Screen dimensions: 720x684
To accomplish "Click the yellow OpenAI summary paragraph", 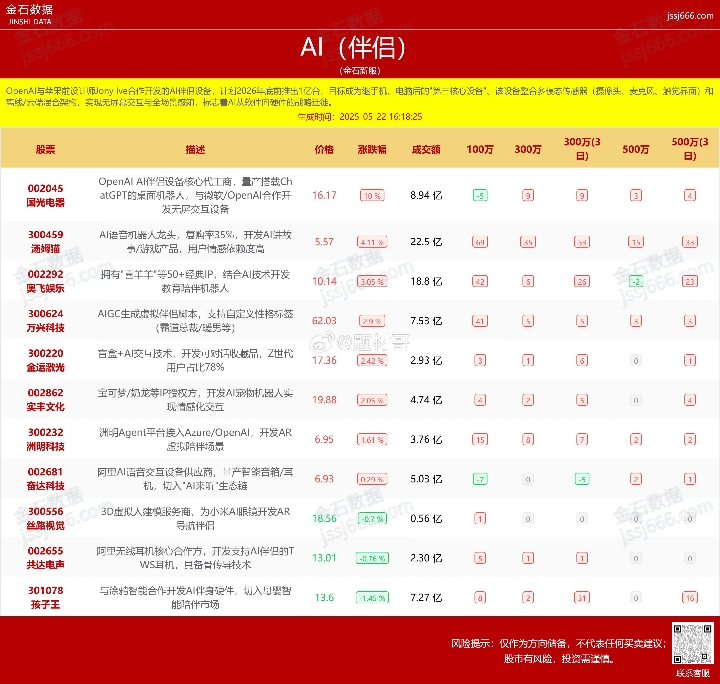I will tap(360, 97).
